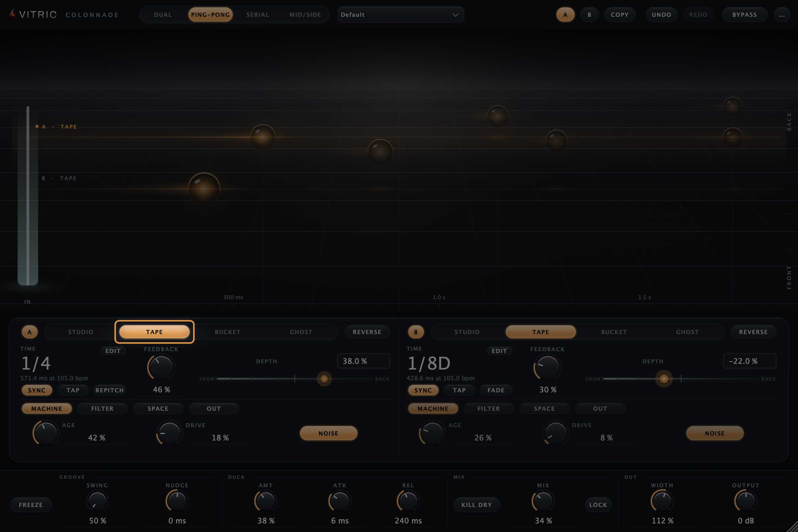The height and width of the screenshot is (532, 798).
Task: Select Ping-Pong routing mode
Action: pyautogui.click(x=210, y=15)
